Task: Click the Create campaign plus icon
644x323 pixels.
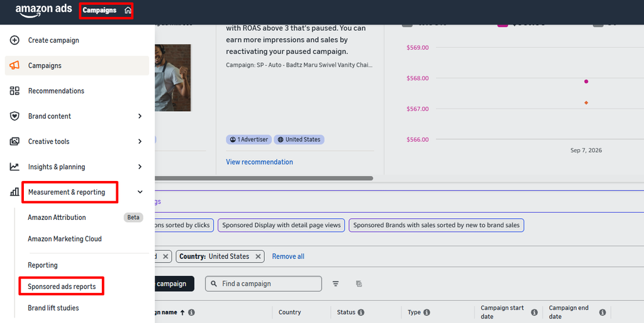Action: point(14,40)
